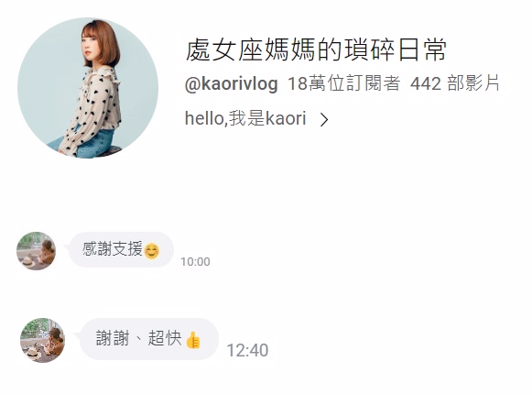
Task: Click the 10:00 message timestamp
Action: pos(195,261)
